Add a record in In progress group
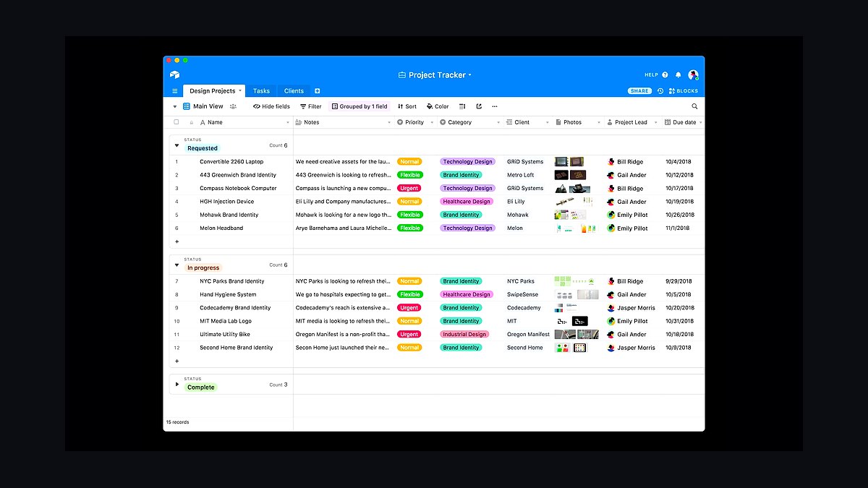Screen dimensions: 868x488 (176, 361)
